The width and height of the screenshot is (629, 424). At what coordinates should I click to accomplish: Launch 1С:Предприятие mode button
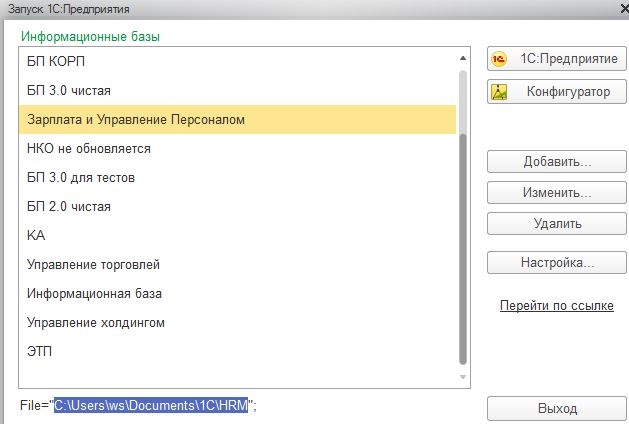556,59
